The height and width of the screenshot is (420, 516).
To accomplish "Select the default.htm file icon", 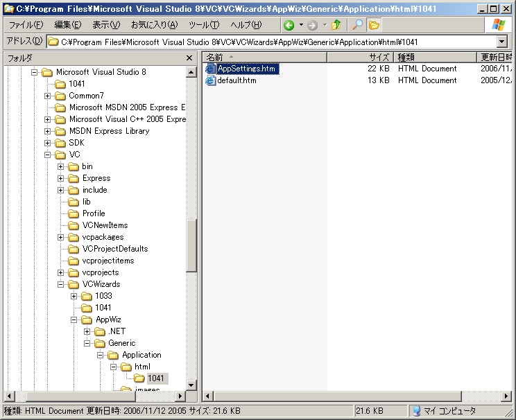I will coord(210,80).
